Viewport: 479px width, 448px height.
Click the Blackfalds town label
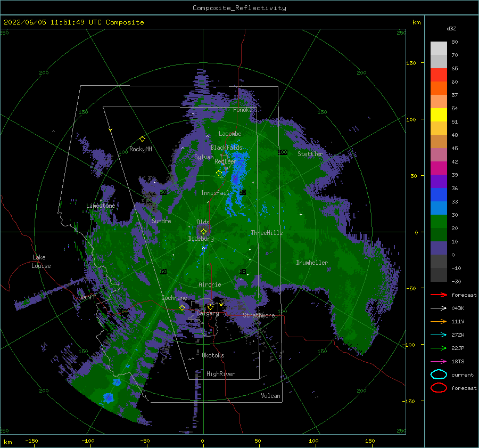click(x=226, y=148)
